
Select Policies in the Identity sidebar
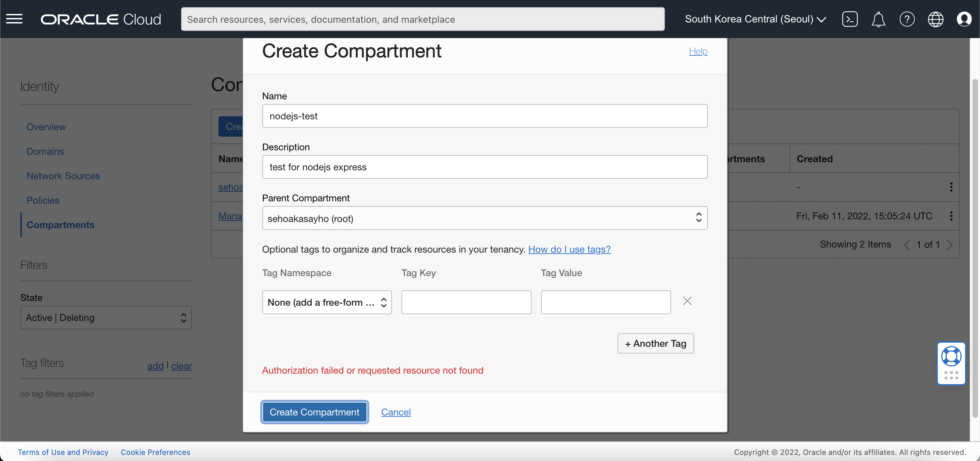pyautogui.click(x=43, y=200)
